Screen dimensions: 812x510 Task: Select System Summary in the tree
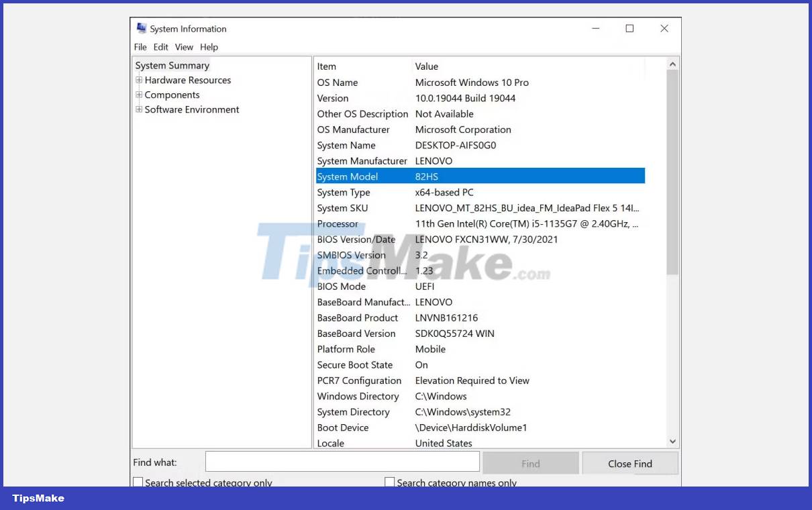tap(172, 65)
